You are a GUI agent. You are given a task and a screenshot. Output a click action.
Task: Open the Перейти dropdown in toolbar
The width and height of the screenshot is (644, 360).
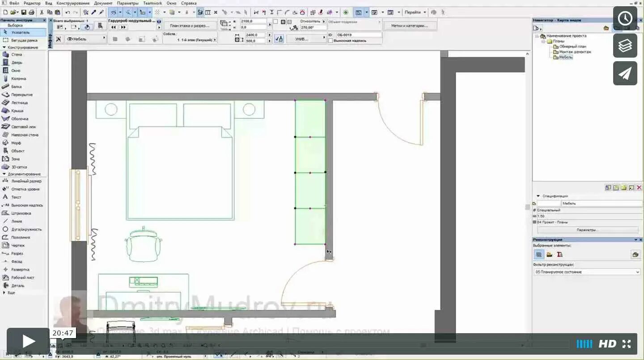(415, 12)
